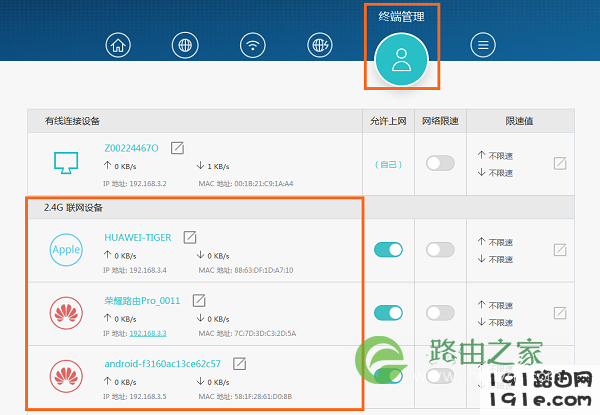The width and height of the screenshot is (600, 415).
Task: Turn off internet access for 荣耀路由Pro_0011
Action: click(388, 313)
